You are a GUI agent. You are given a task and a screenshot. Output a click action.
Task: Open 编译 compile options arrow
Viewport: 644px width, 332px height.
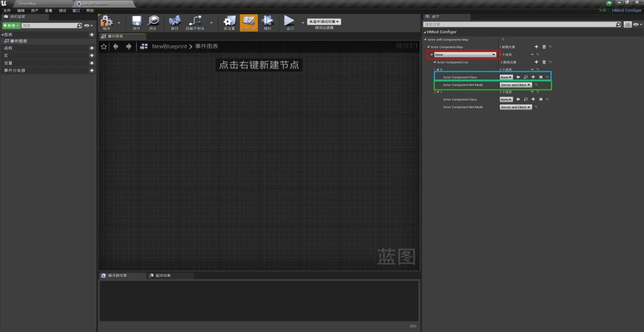[119, 22]
